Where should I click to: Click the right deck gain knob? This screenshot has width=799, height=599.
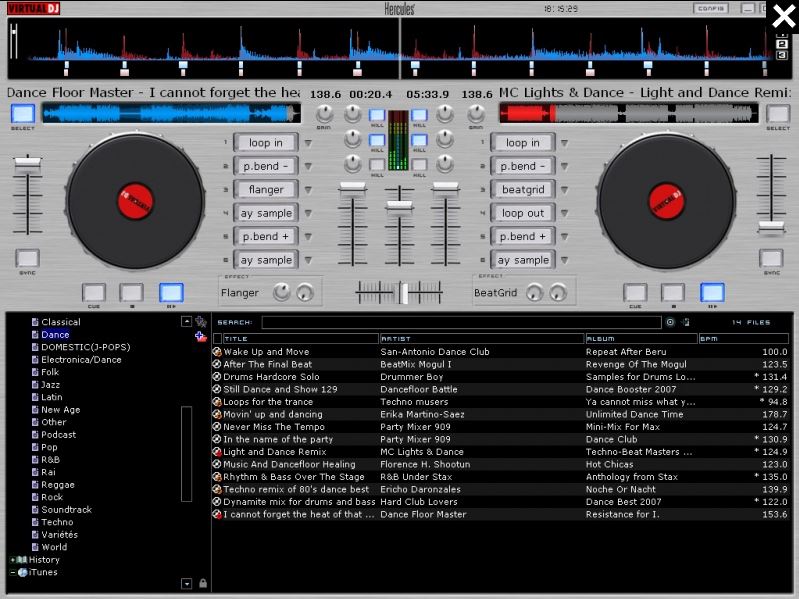click(476, 113)
